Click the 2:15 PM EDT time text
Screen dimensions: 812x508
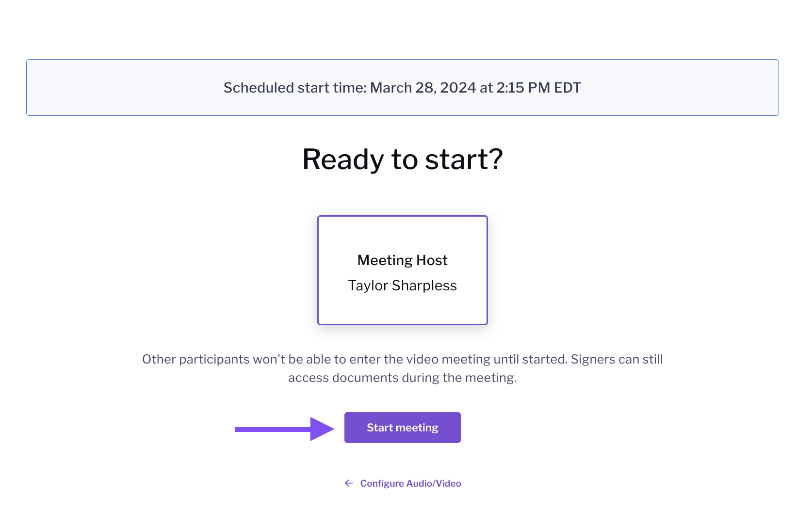(538, 88)
